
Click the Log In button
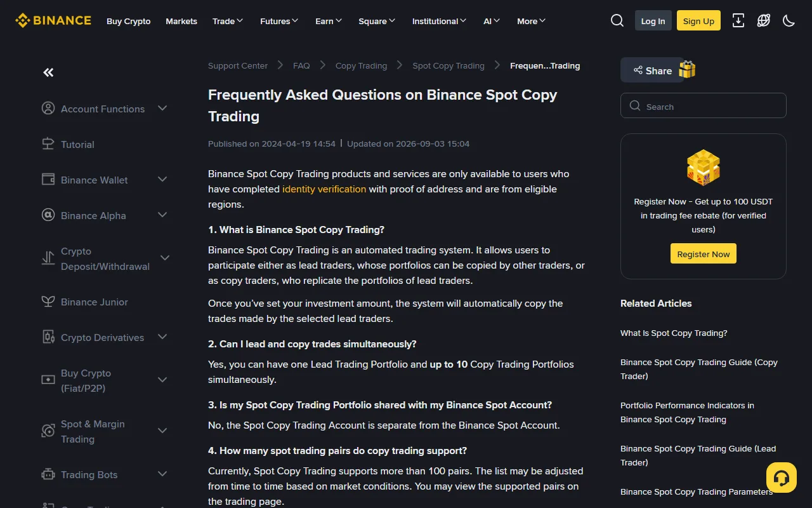click(x=653, y=20)
